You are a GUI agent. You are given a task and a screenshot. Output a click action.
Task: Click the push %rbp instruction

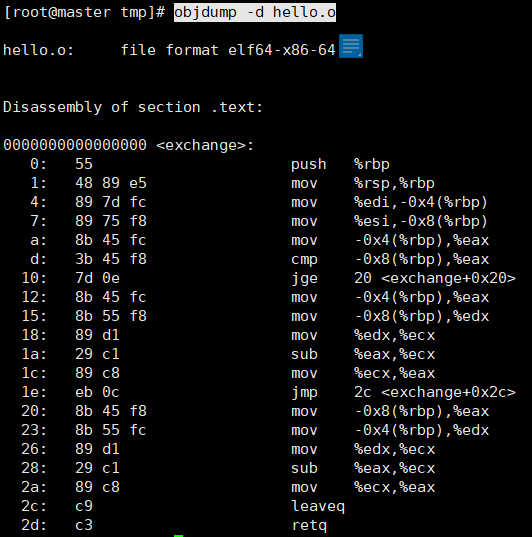coord(340,164)
